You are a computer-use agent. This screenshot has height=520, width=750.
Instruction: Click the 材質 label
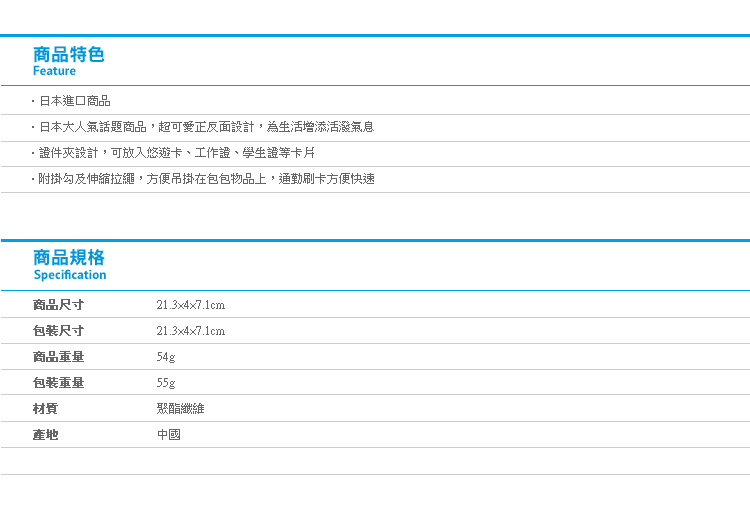(45, 409)
